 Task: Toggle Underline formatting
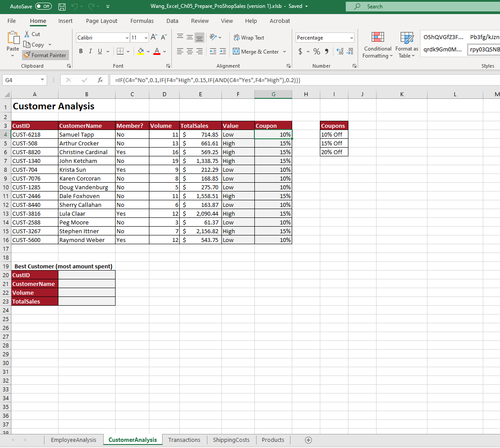pyautogui.click(x=100, y=51)
